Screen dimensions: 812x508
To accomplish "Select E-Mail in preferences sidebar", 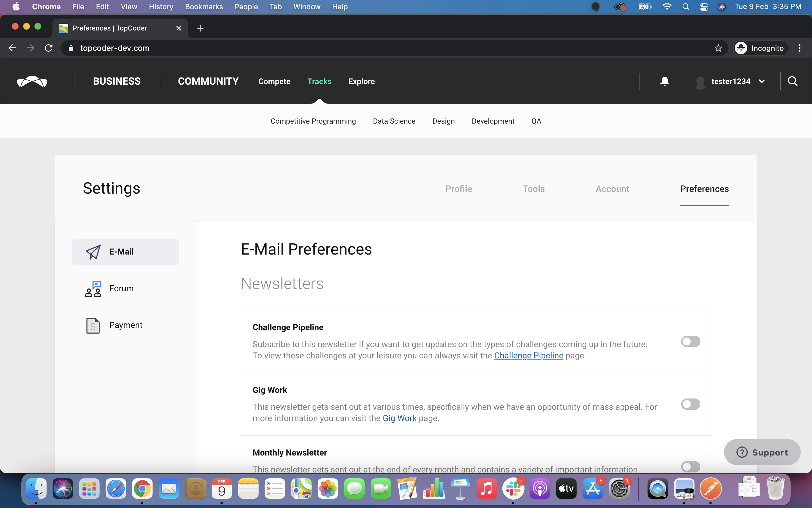I will pos(125,252).
